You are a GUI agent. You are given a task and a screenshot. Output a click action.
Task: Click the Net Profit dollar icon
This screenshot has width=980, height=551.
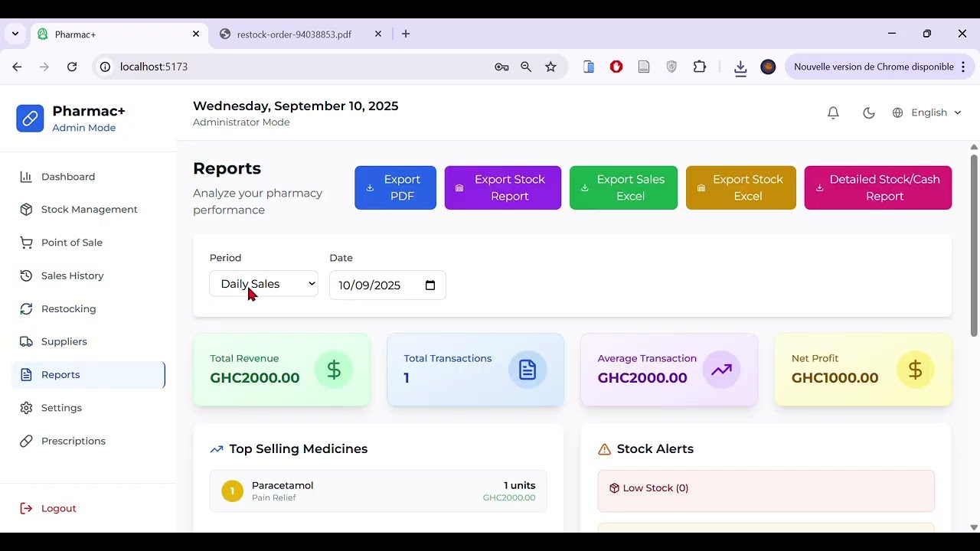pos(915,370)
